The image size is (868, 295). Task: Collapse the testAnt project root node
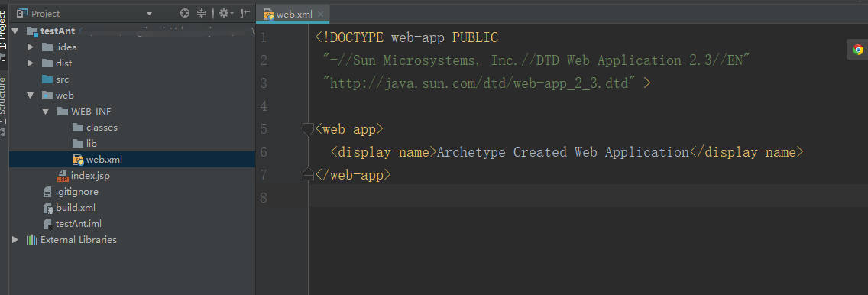click(15, 31)
